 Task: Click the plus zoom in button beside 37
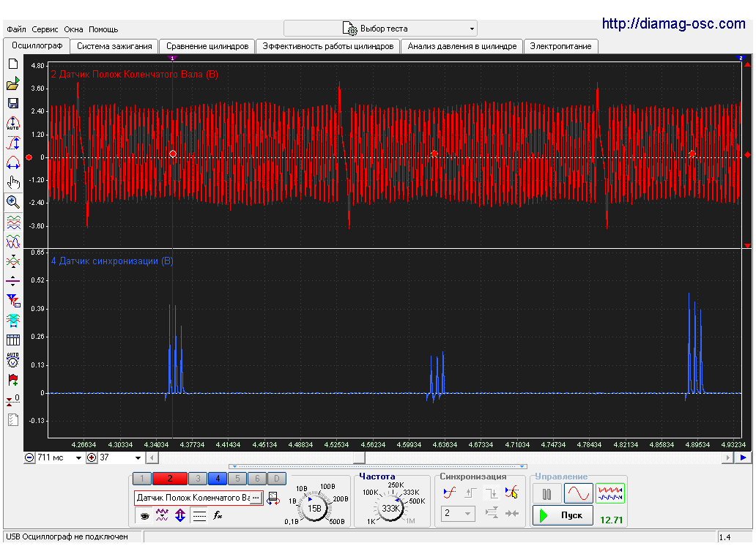tap(92, 458)
